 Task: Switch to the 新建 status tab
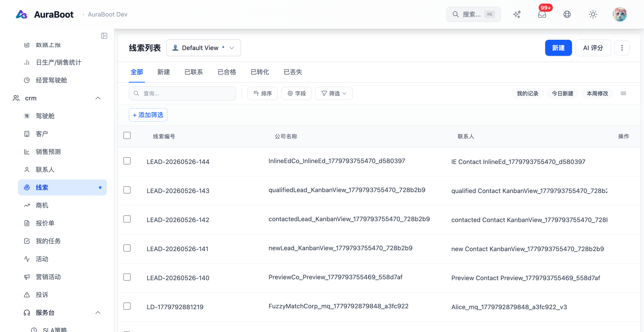(163, 72)
